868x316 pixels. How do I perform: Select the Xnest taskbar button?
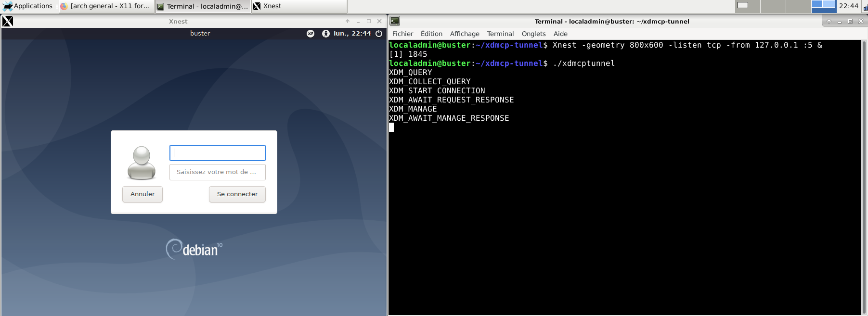[299, 6]
